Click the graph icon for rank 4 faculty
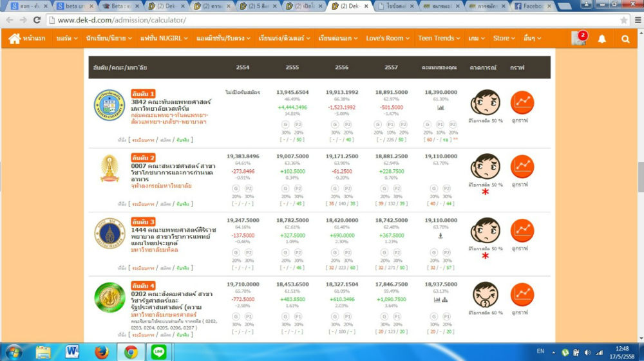 [x=522, y=295]
